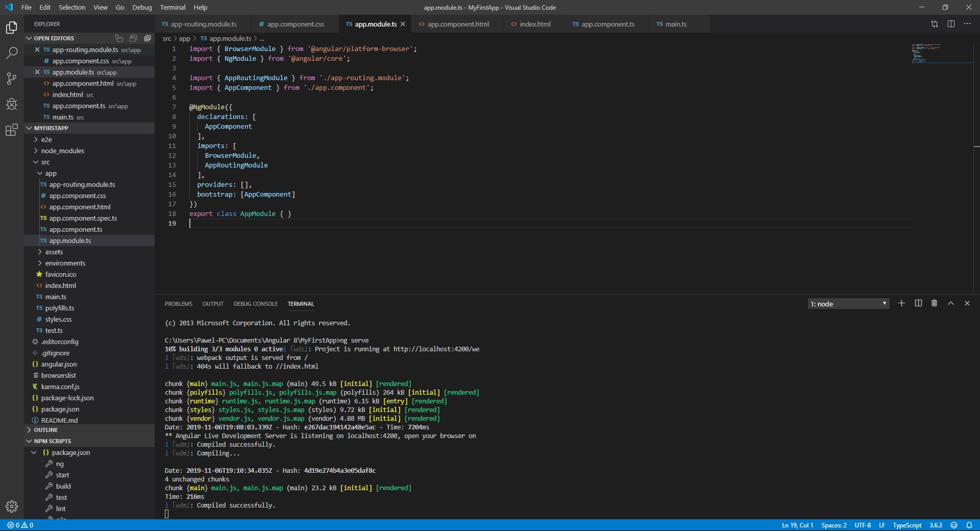Click the Open Changes compare icon

coord(935,24)
